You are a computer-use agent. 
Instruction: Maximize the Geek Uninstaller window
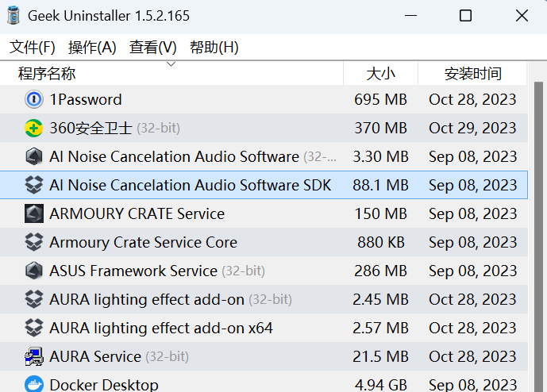(465, 16)
